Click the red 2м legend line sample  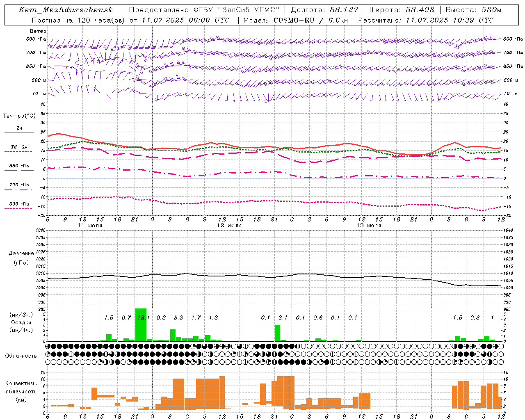[19, 132]
